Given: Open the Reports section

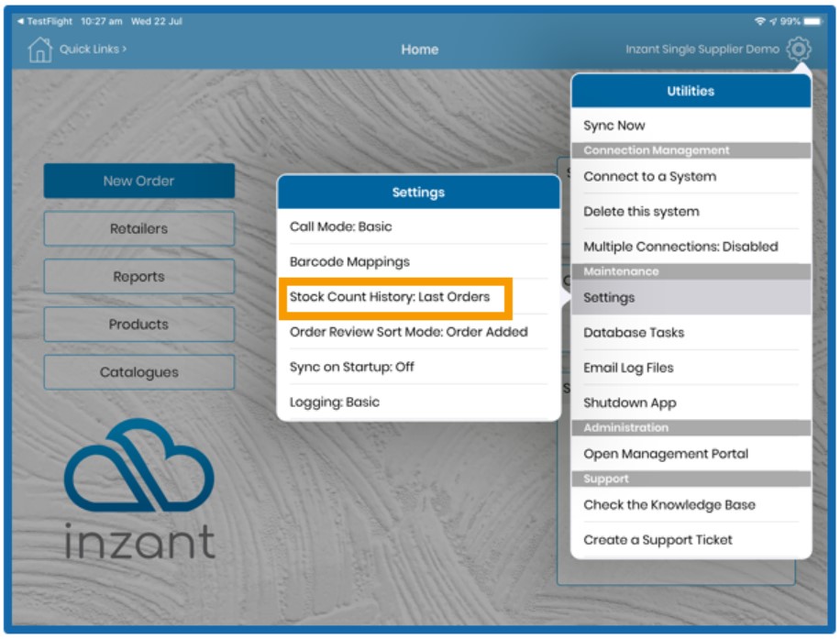Looking at the screenshot, I should tap(138, 276).
